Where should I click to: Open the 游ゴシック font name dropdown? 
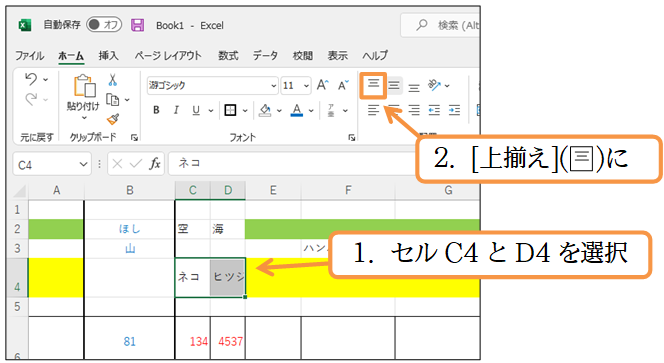[274, 86]
